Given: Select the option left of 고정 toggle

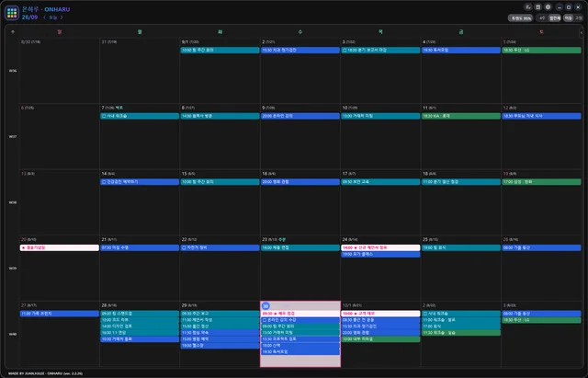Looking at the screenshot, I should 568,18.
